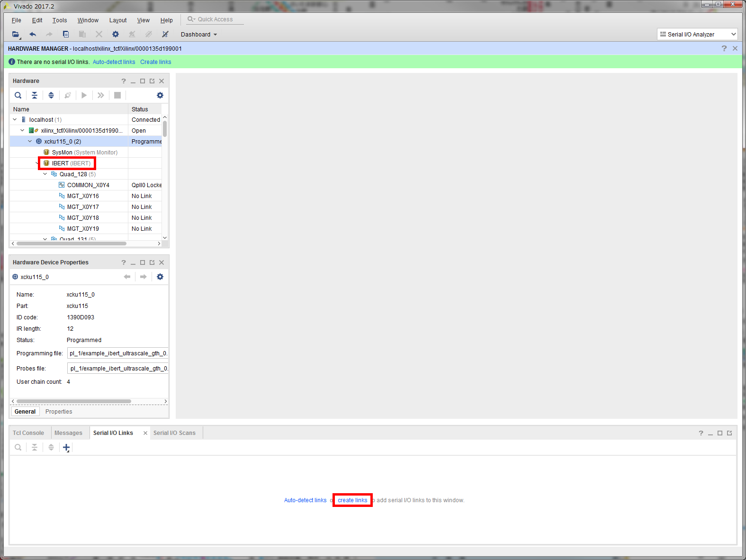This screenshot has width=746, height=560.
Task: Select MGT_X0Y16 row
Action: [86, 196]
